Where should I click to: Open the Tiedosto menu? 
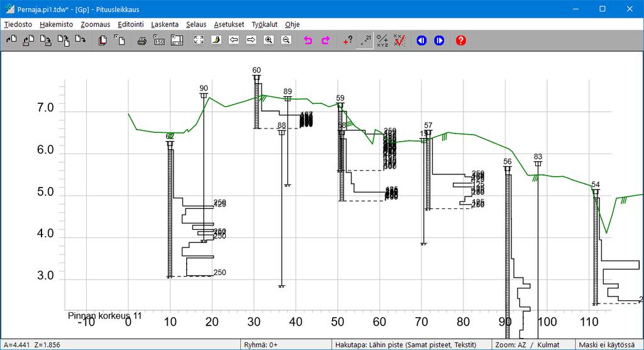(x=18, y=25)
